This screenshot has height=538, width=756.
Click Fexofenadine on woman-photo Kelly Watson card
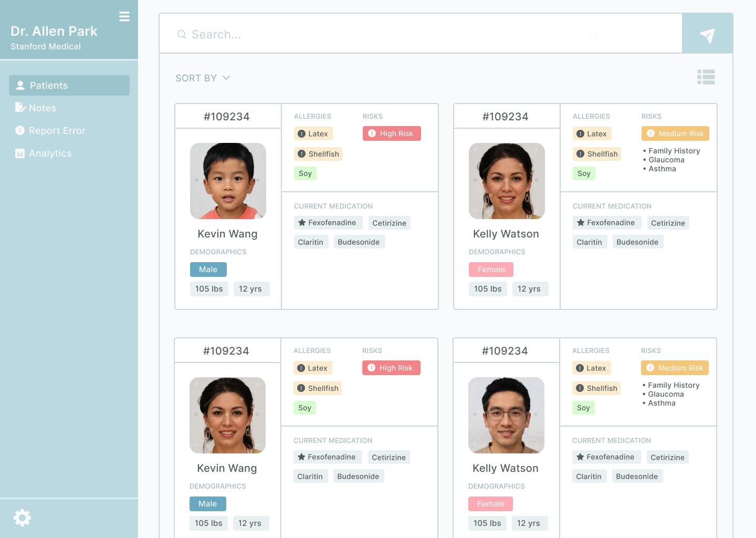(x=607, y=223)
